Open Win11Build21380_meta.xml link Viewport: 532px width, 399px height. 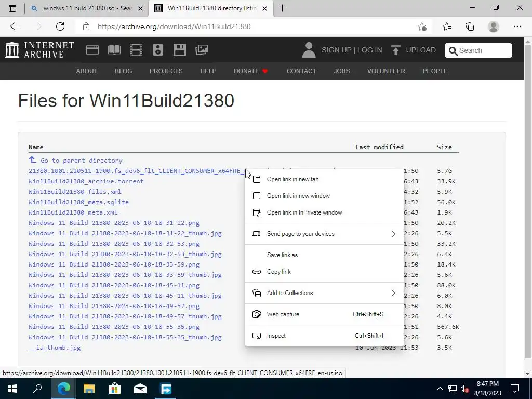(73, 212)
